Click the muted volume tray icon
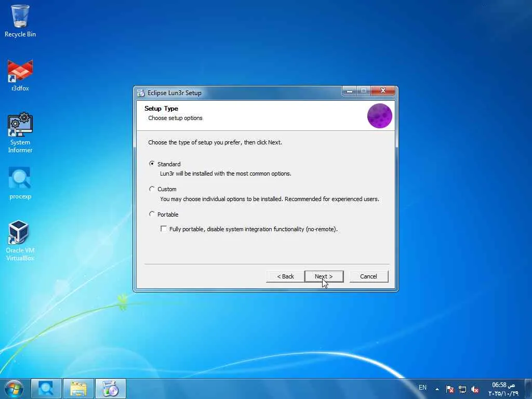 tap(475, 389)
